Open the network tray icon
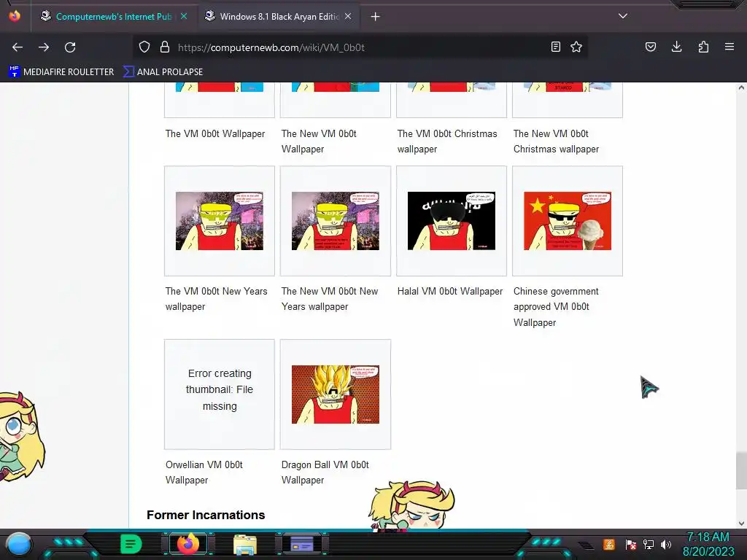This screenshot has height=560, width=747. pos(649,544)
